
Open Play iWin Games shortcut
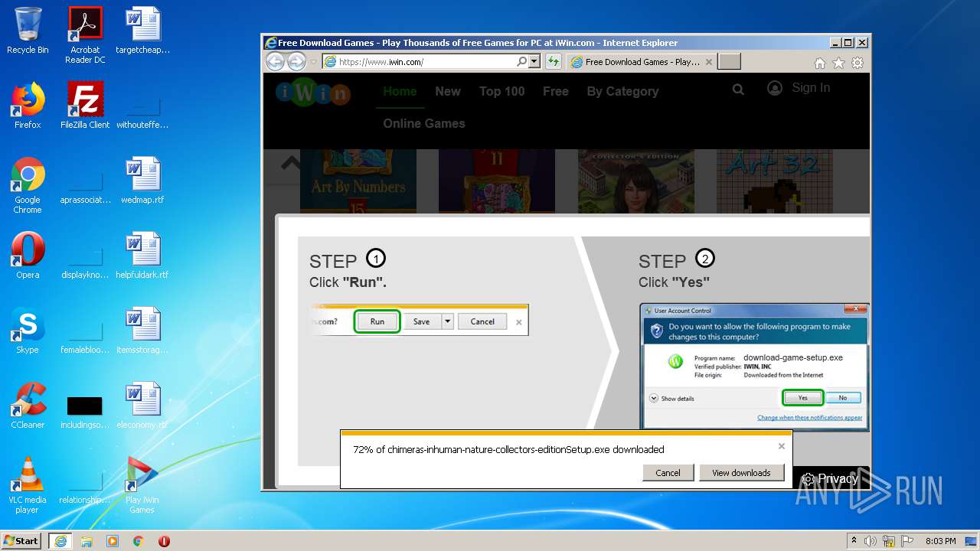(142, 485)
